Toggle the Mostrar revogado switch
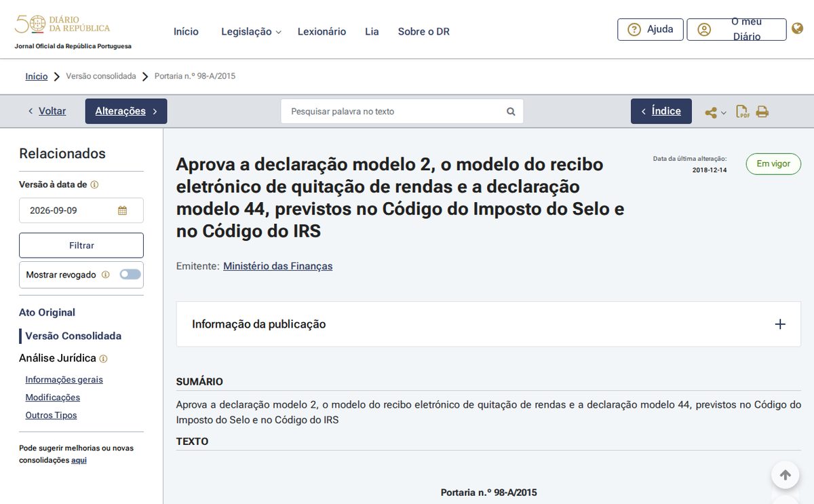Screen dimensions: 814x504 pyautogui.click(x=130, y=275)
